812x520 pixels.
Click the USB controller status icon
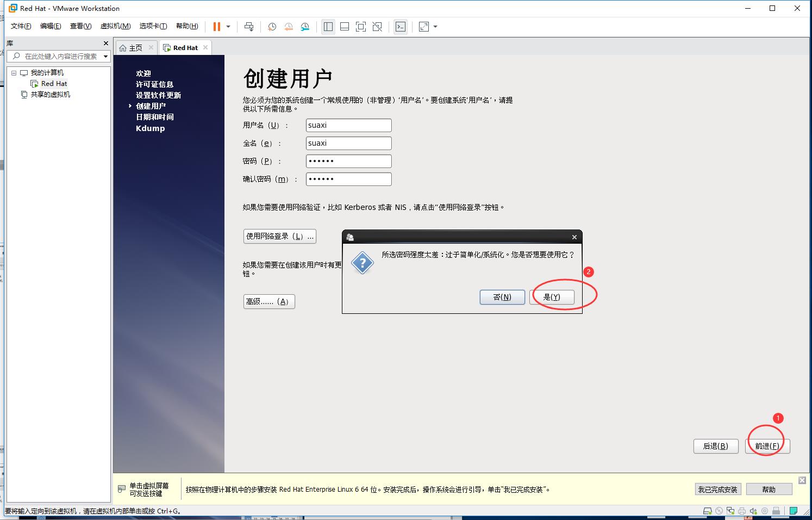(x=776, y=511)
